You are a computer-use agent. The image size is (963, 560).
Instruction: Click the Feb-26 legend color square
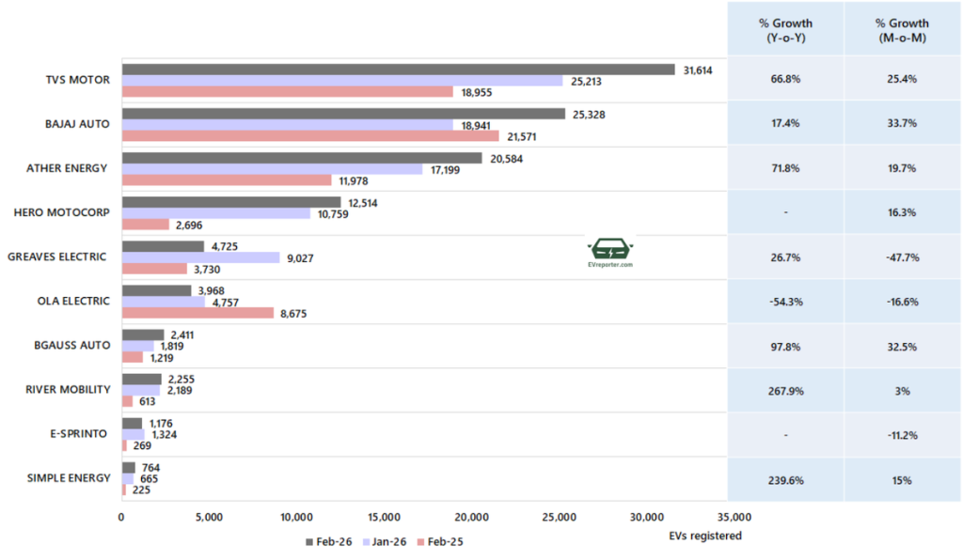309,541
